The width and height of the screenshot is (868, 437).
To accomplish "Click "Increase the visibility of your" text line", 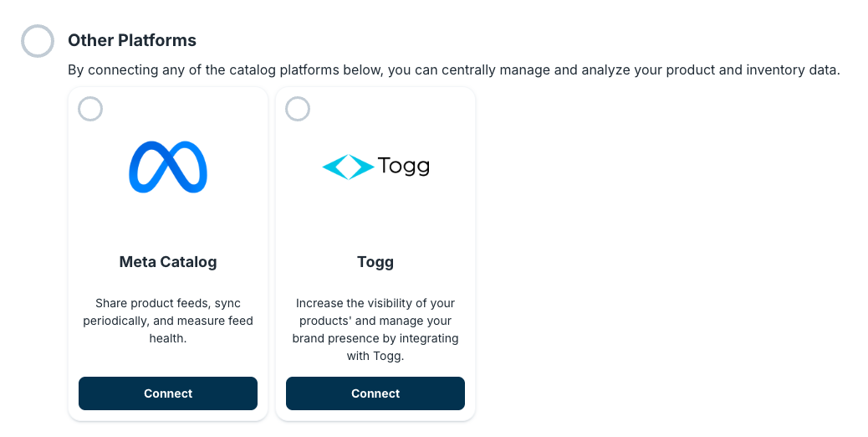I will pos(375,303).
